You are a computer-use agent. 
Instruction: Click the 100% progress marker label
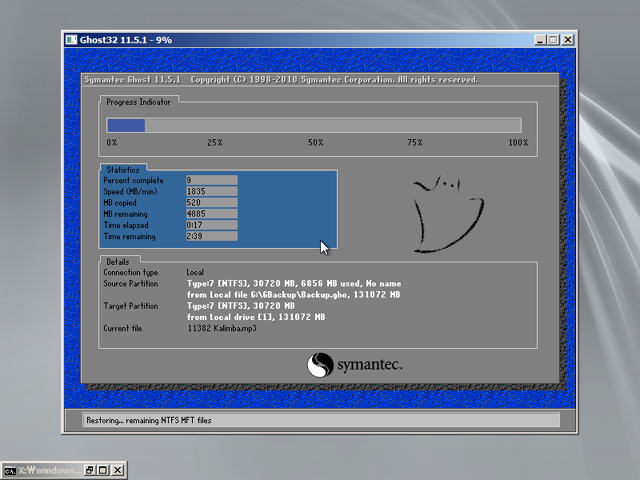pyautogui.click(x=518, y=143)
